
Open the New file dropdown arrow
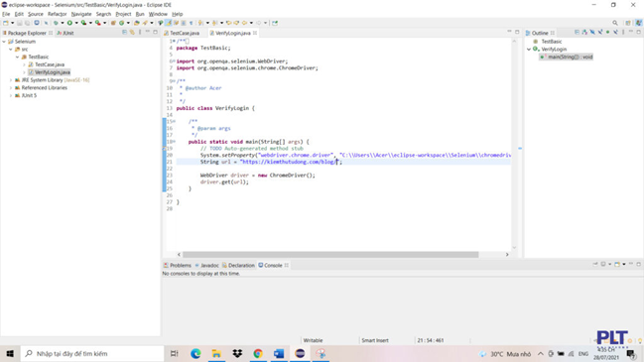(x=12, y=23)
